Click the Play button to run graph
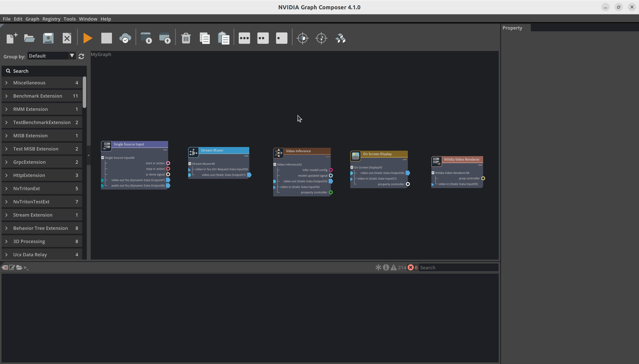 click(x=87, y=38)
